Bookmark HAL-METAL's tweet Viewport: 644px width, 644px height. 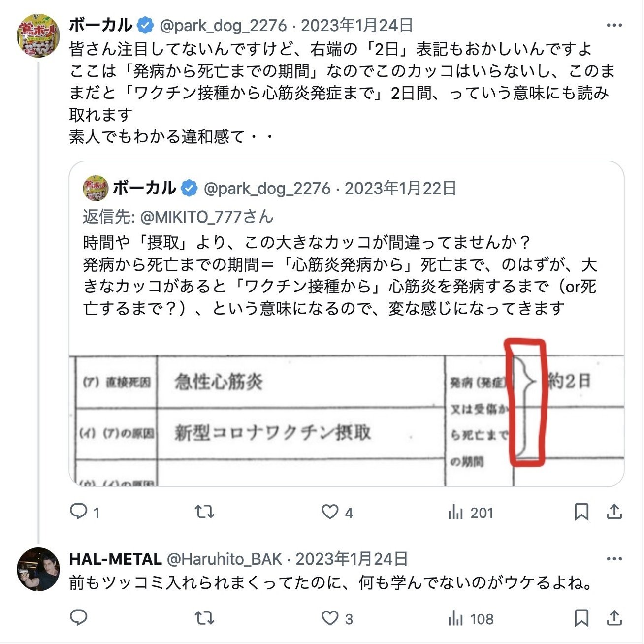[x=581, y=618]
